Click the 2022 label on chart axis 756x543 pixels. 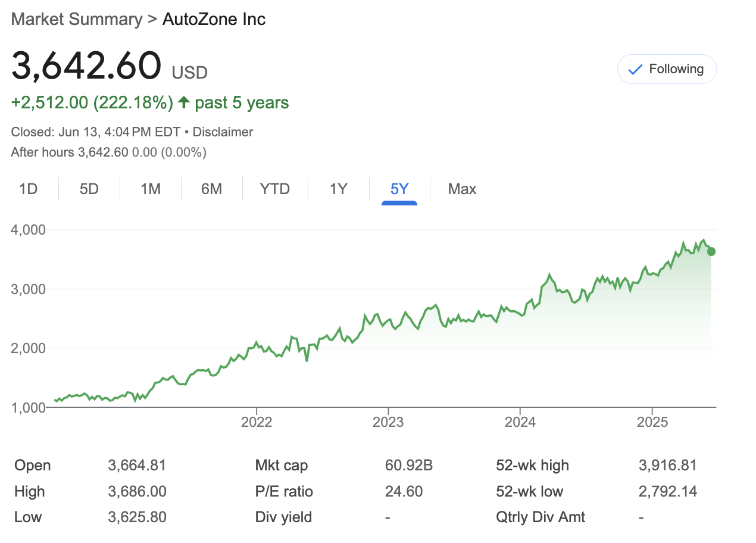pyautogui.click(x=257, y=422)
